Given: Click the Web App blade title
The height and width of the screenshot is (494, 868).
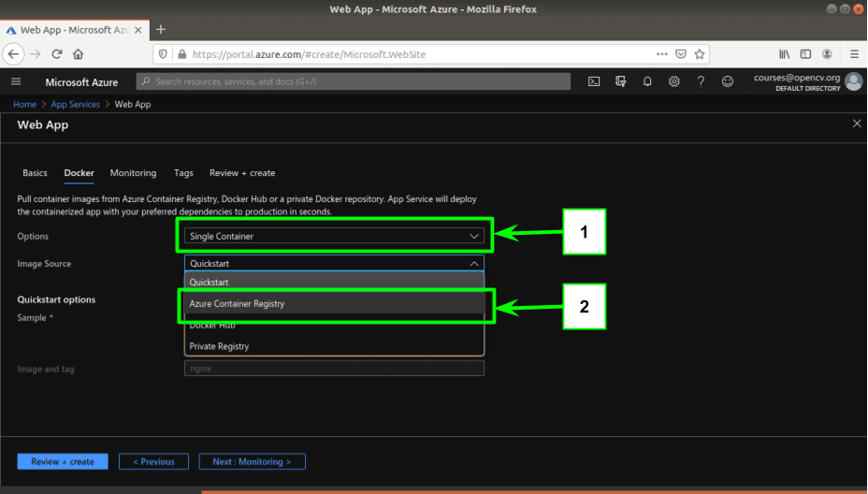Looking at the screenshot, I should [43, 124].
